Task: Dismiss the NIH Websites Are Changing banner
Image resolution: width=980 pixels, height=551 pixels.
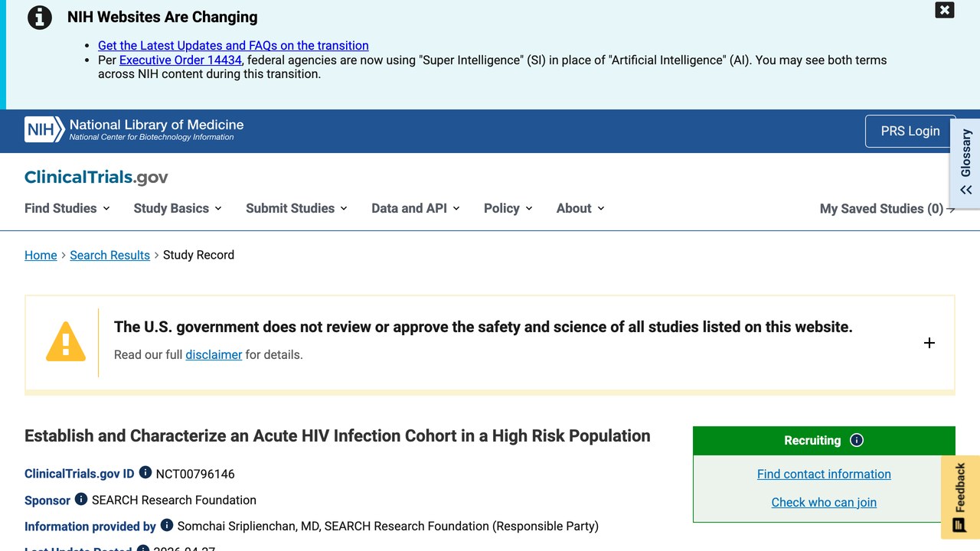Action: tap(944, 10)
